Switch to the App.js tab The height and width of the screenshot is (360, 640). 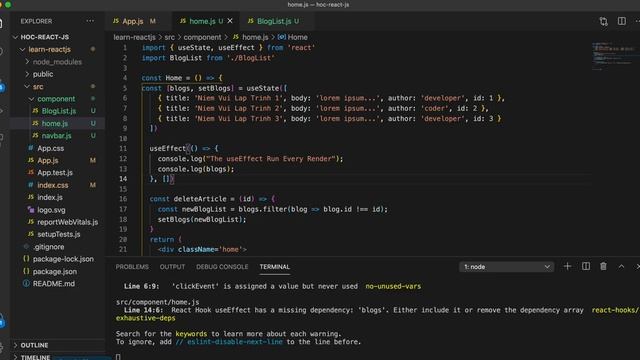tap(133, 21)
